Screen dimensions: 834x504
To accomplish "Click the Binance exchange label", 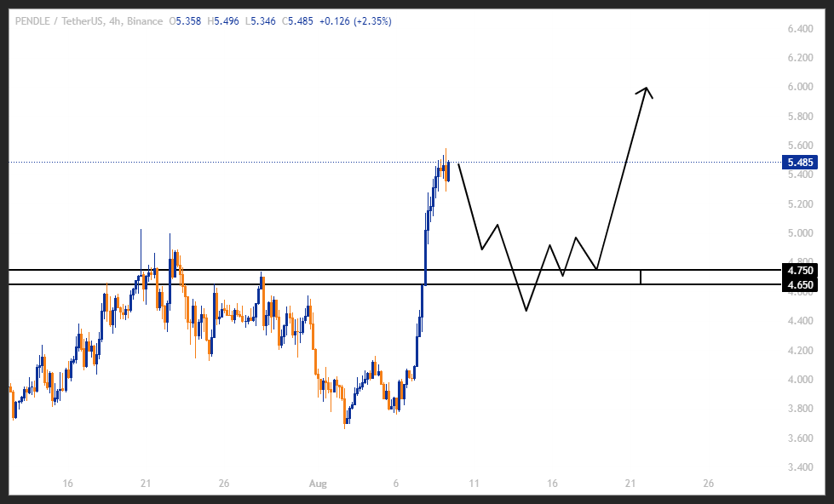I will 143,21.
